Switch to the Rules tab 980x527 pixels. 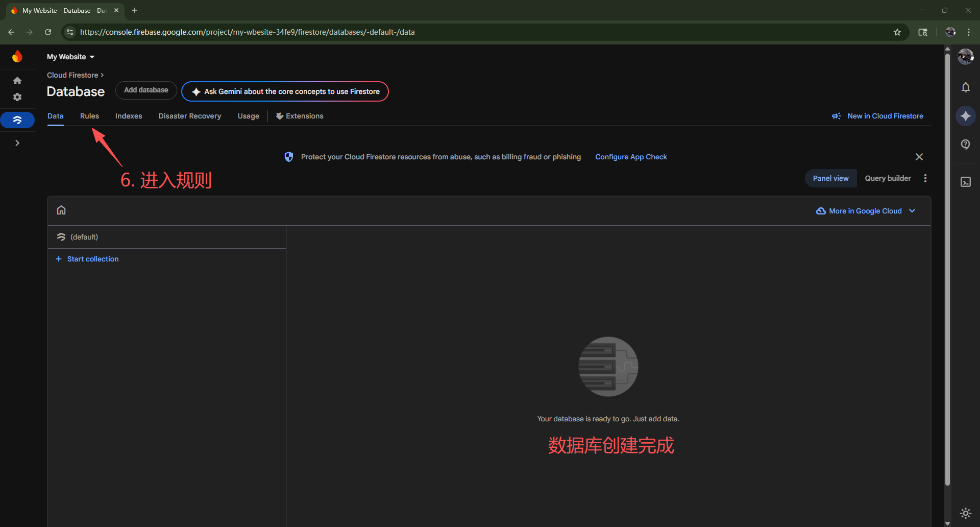(89, 116)
